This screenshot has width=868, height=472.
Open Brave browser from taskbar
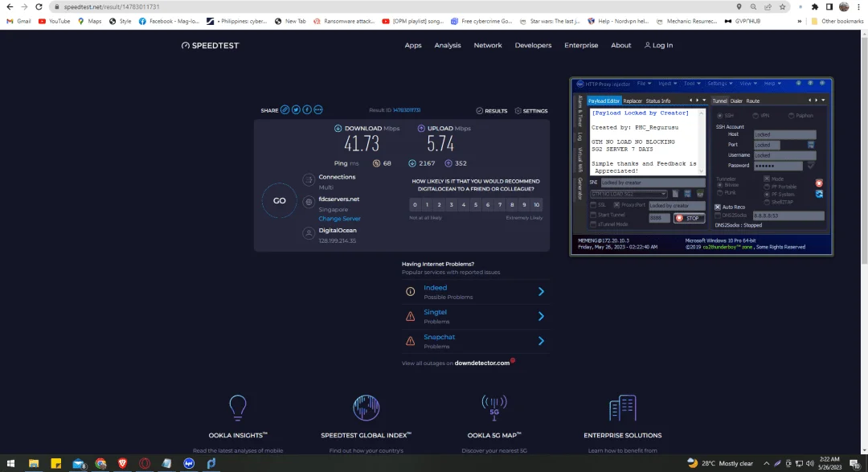coord(122,463)
